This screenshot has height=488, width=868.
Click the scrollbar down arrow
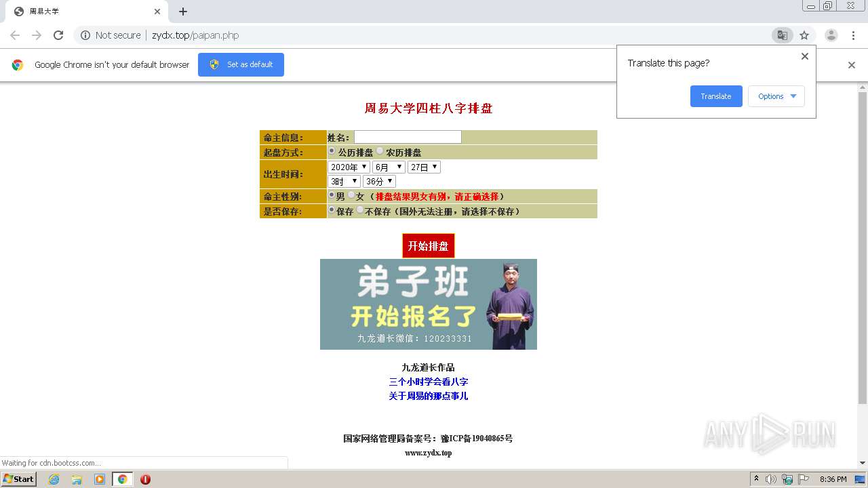click(x=863, y=463)
